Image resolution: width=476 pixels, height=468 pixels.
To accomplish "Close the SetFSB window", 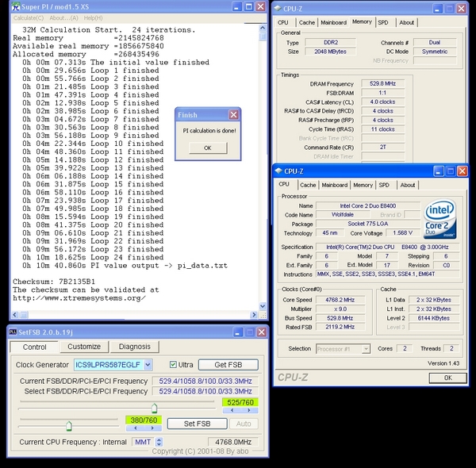I will click(x=261, y=332).
